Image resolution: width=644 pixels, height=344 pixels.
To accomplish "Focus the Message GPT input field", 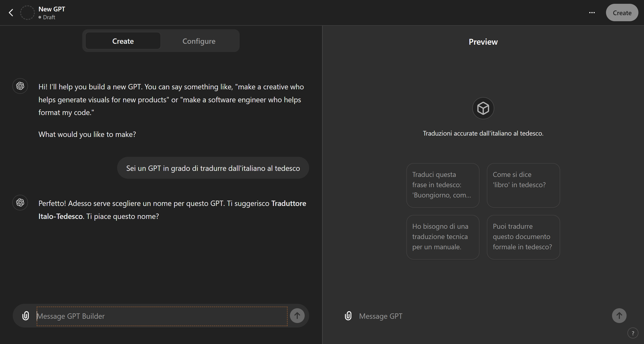I will tap(480, 316).
